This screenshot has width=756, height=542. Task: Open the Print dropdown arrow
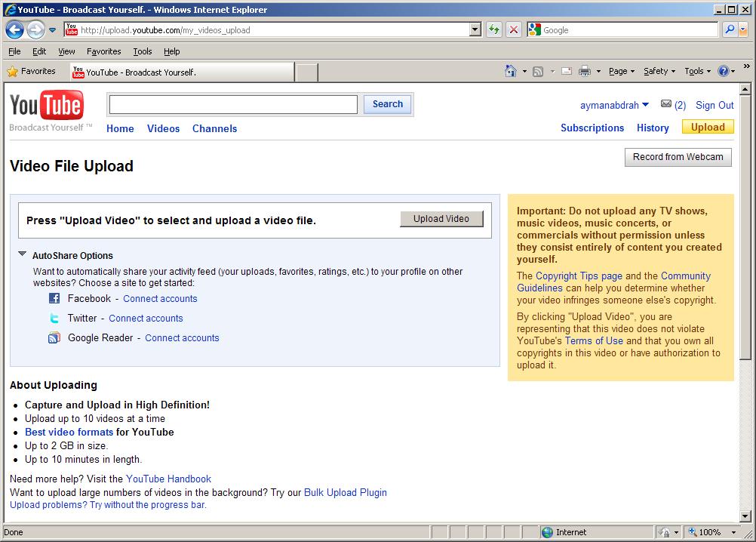(x=598, y=72)
